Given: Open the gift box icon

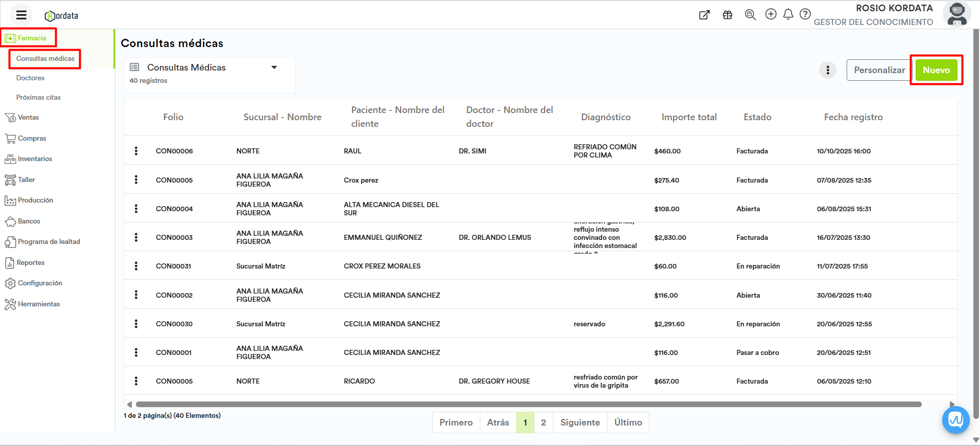Looking at the screenshot, I should coord(728,15).
